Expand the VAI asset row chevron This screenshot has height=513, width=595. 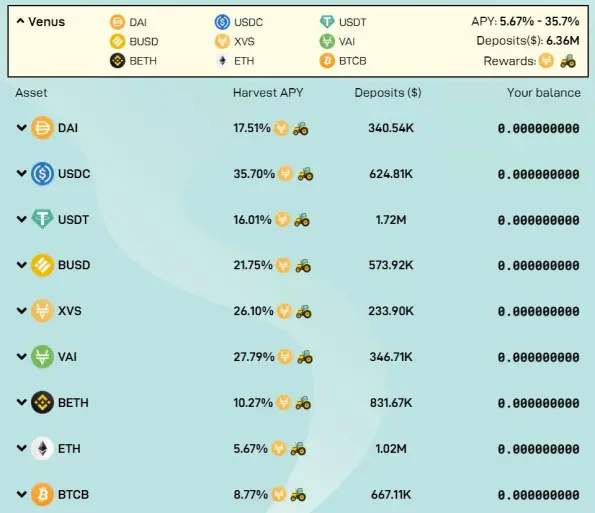[x=22, y=357]
